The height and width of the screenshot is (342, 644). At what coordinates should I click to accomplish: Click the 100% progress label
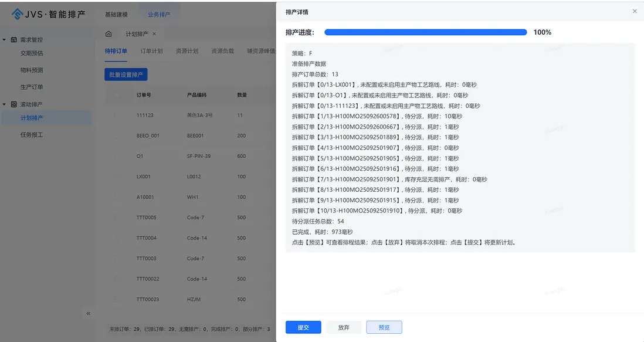[x=542, y=32]
